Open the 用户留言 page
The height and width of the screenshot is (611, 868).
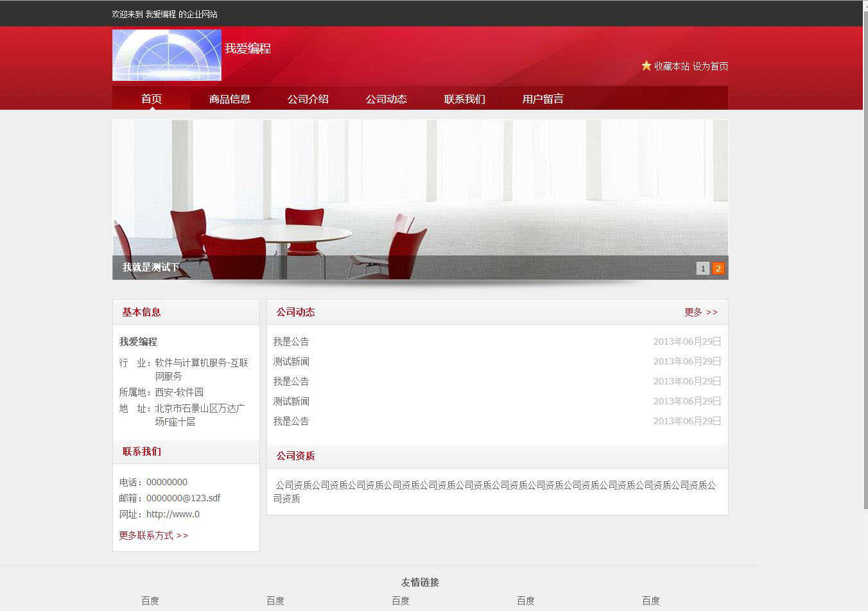[x=542, y=98]
